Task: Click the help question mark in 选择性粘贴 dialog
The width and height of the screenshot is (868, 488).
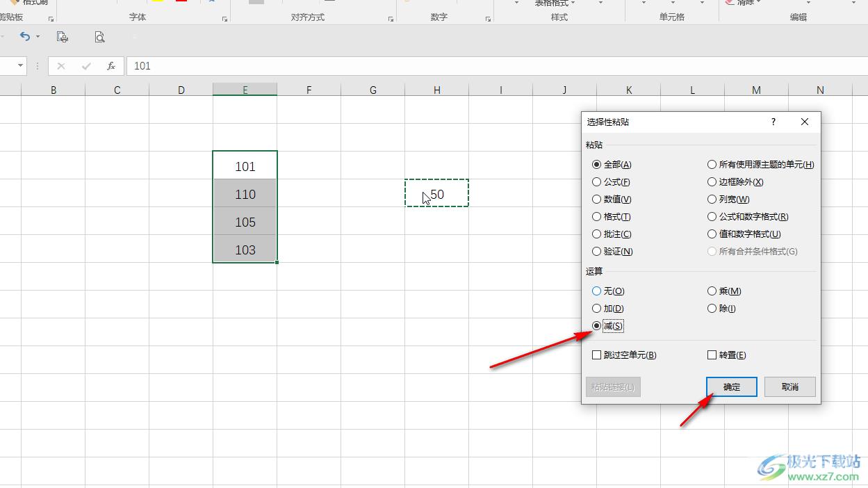Action: [x=773, y=122]
